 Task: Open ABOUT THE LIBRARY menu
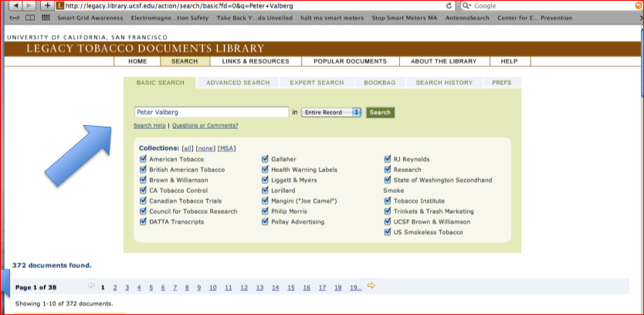444,61
